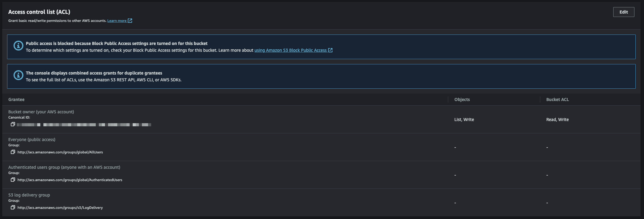
Task: Click the info icon in combined access grants banner
Action: (18, 75)
